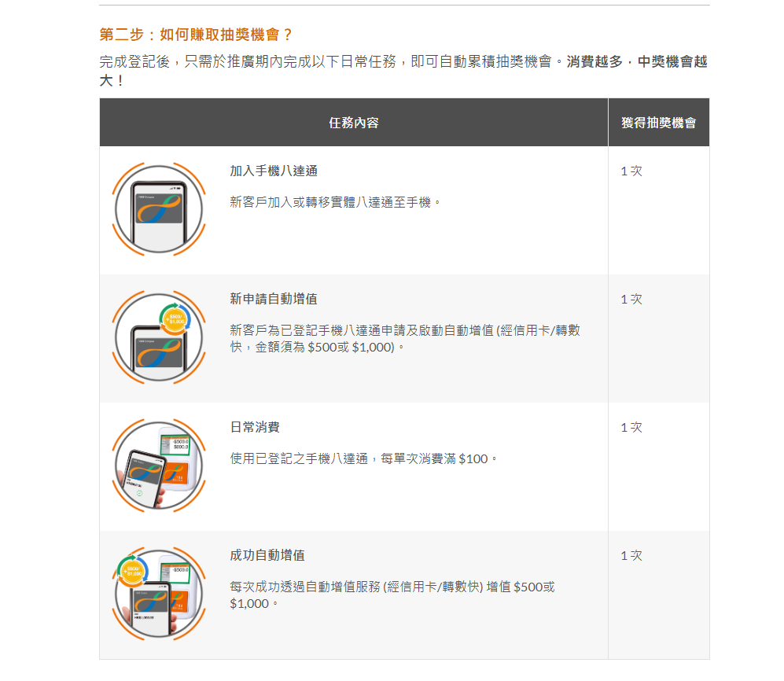The image size is (784, 681).
Task: Click the auto top-up application icon
Action: 159,337
